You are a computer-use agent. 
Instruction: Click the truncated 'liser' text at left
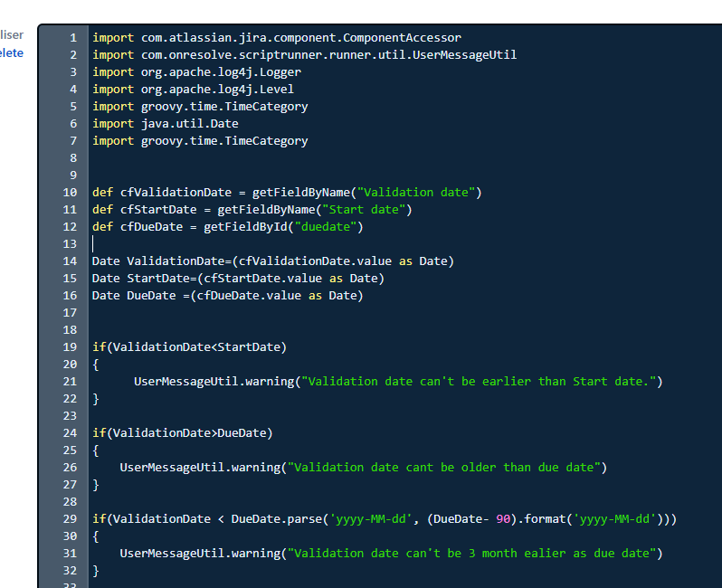tap(12, 35)
